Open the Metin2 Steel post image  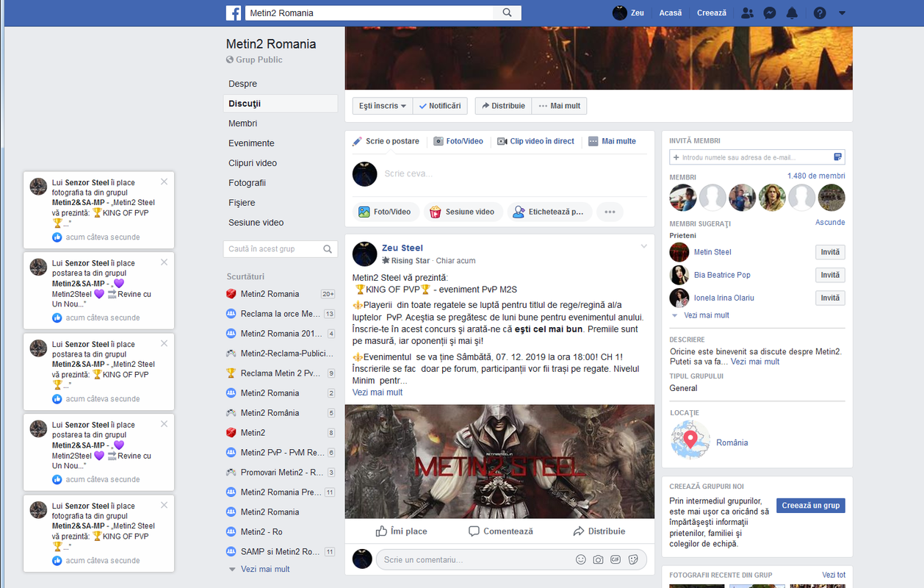[499, 462]
